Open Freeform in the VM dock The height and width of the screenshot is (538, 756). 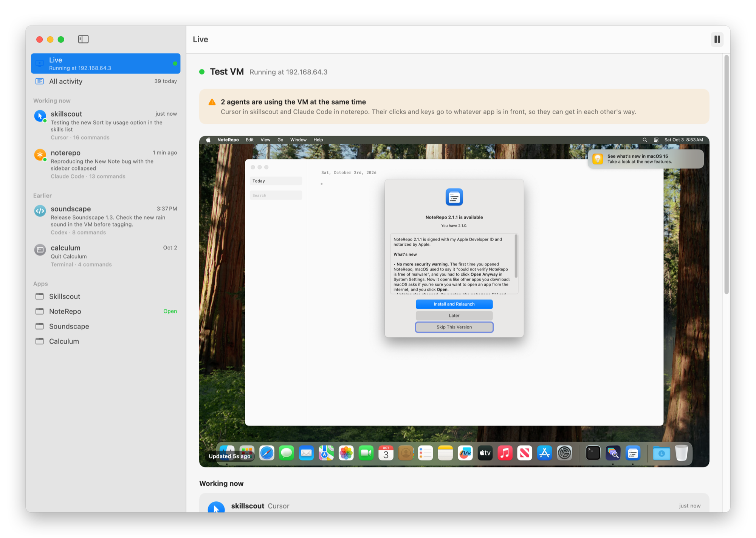(465, 453)
